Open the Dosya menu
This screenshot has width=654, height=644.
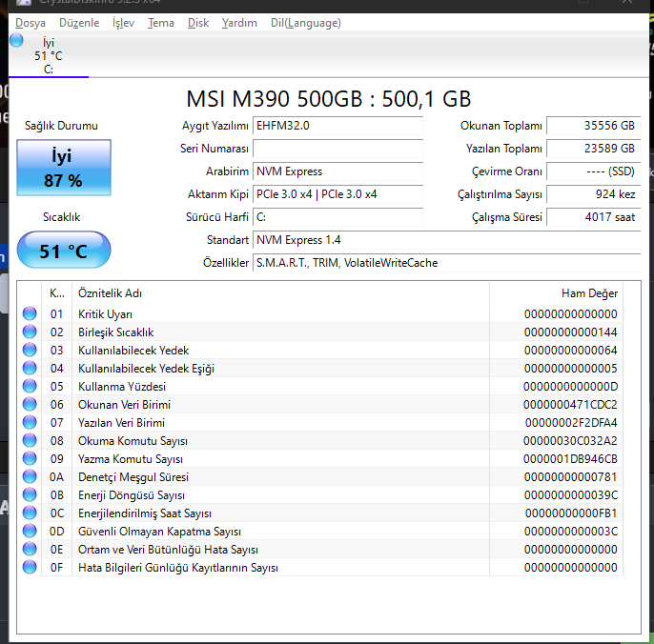[31, 23]
